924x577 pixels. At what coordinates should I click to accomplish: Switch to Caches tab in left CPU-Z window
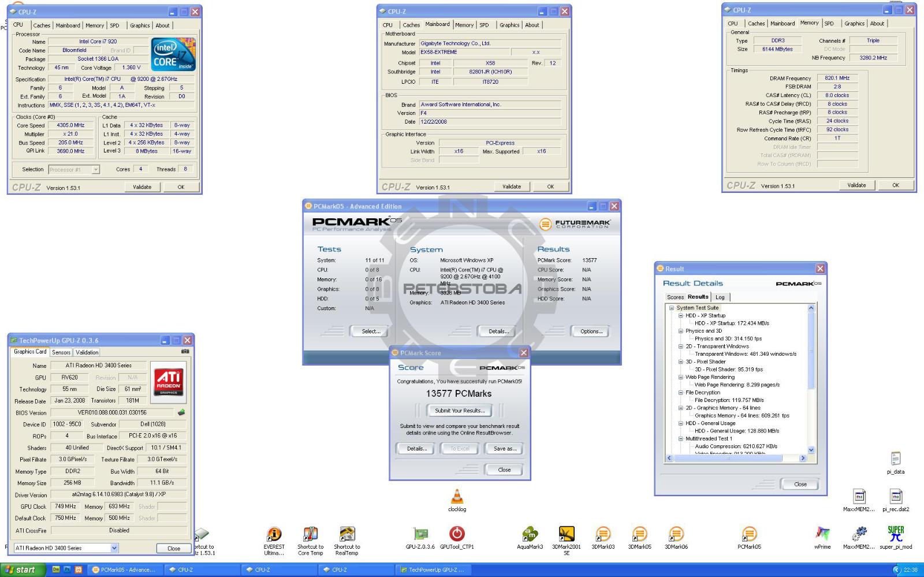[x=42, y=25]
